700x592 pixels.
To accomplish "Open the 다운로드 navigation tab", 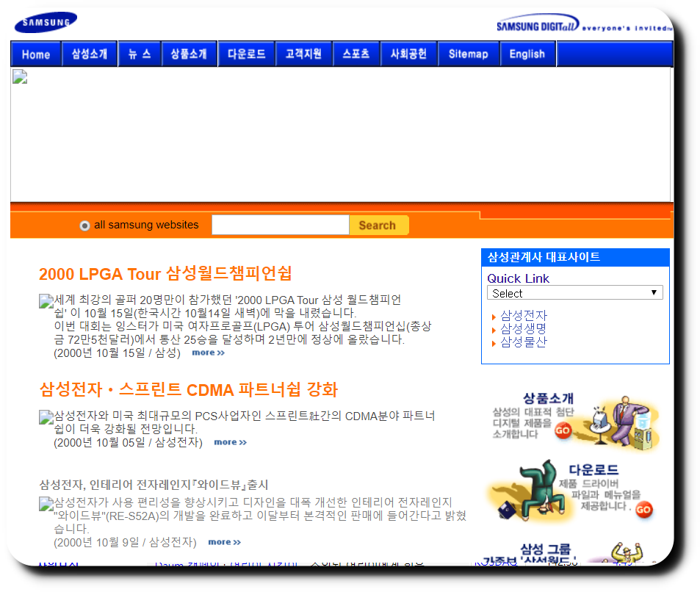I will coord(246,54).
